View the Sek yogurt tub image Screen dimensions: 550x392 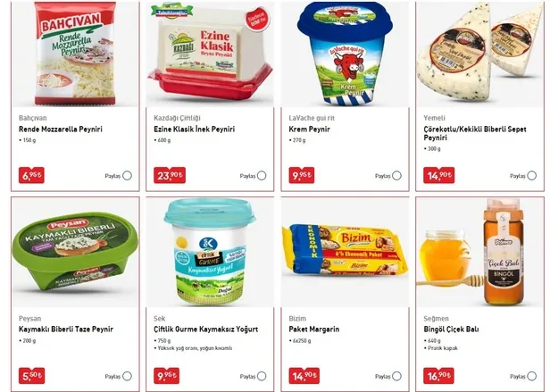(210, 252)
